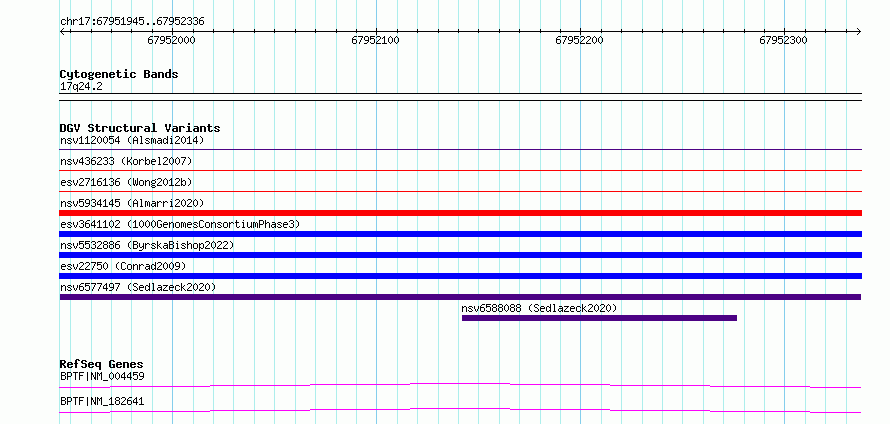This screenshot has height=424, width=890.
Task: Open the nsv6577497 (Sedlazeck2020) variant label
Action: tap(138, 287)
